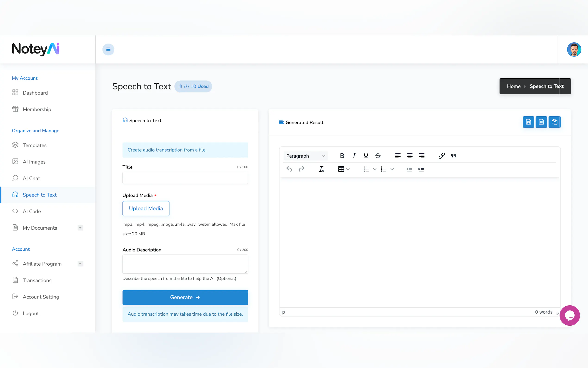
Task: Open AI Chat from the sidebar
Action: tap(31, 178)
